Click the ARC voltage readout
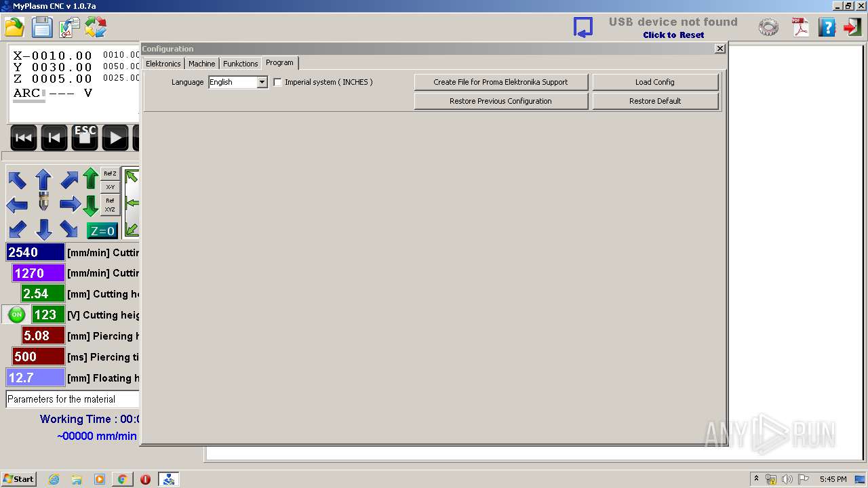 (53, 93)
